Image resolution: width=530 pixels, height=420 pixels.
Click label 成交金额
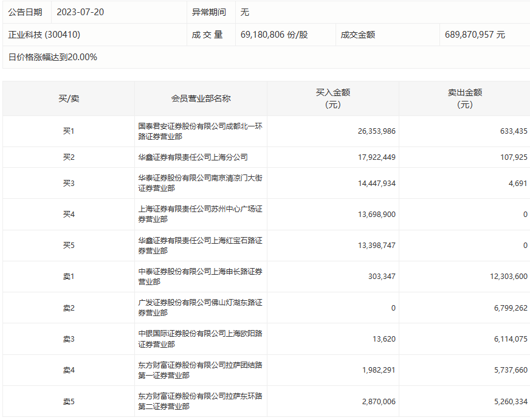[357, 35]
